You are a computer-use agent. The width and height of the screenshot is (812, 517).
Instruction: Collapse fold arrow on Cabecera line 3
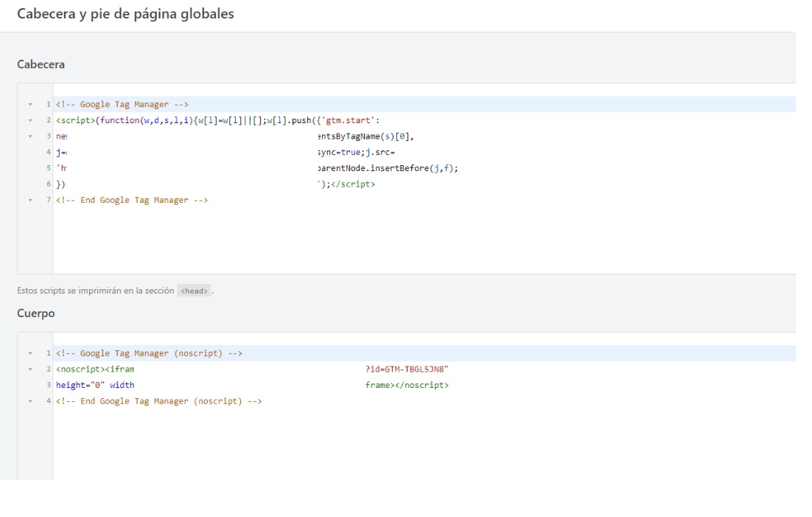(30, 136)
